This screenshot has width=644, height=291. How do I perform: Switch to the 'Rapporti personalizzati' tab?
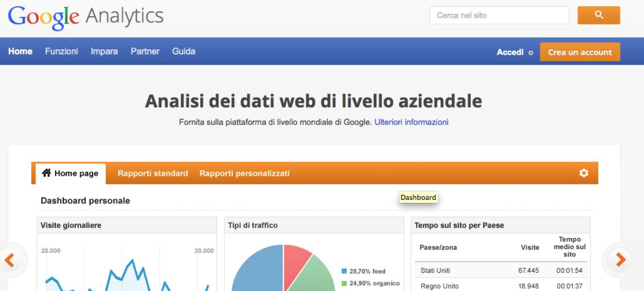point(245,173)
